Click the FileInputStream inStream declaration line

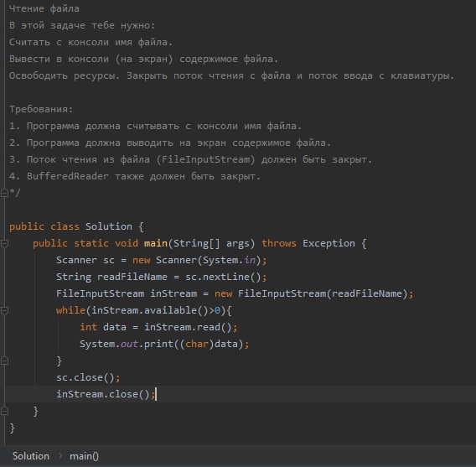[x=235, y=293]
